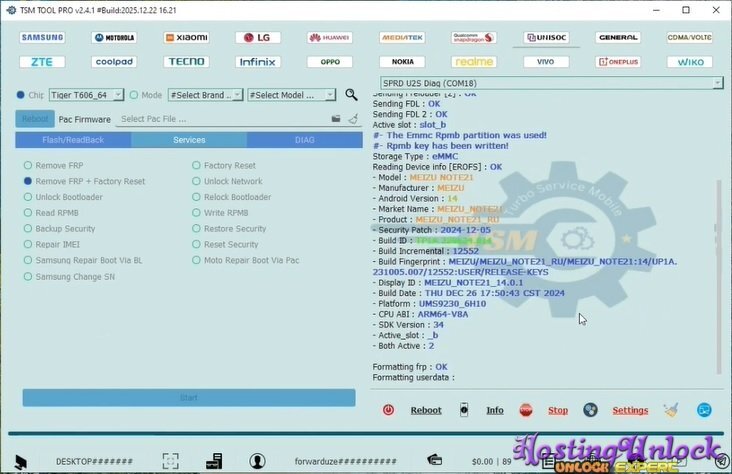The width and height of the screenshot is (732, 474).
Task: Click the red power reboot icon
Action: [x=388, y=410]
